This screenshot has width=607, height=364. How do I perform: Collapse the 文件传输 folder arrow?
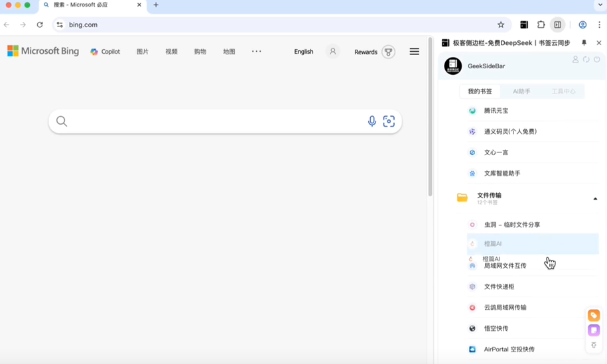tap(595, 198)
